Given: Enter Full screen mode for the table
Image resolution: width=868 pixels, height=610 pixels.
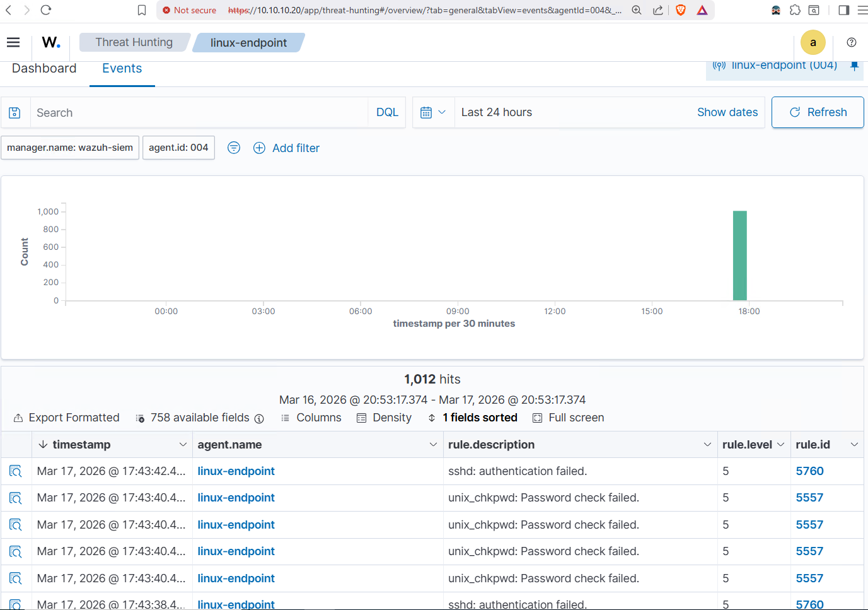Looking at the screenshot, I should [567, 418].
